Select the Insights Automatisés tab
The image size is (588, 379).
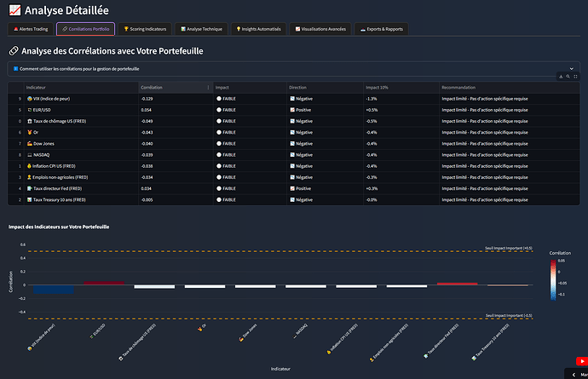coord(259,29)
